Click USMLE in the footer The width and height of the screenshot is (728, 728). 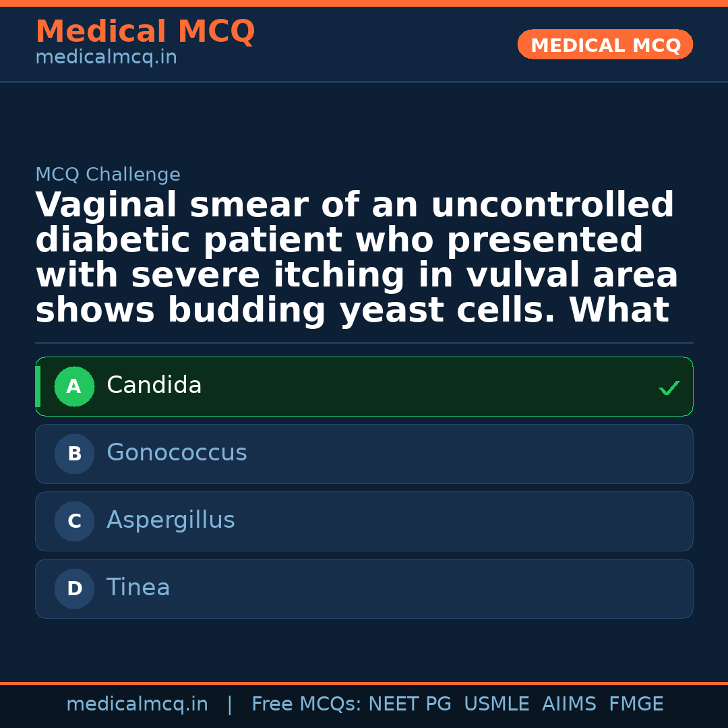tap(496, 704)
